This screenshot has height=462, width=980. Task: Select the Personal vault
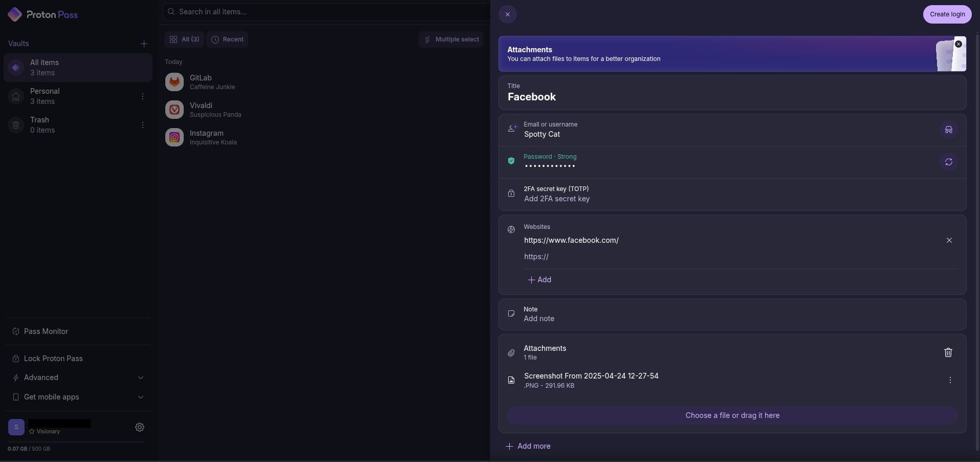point(78,96)
